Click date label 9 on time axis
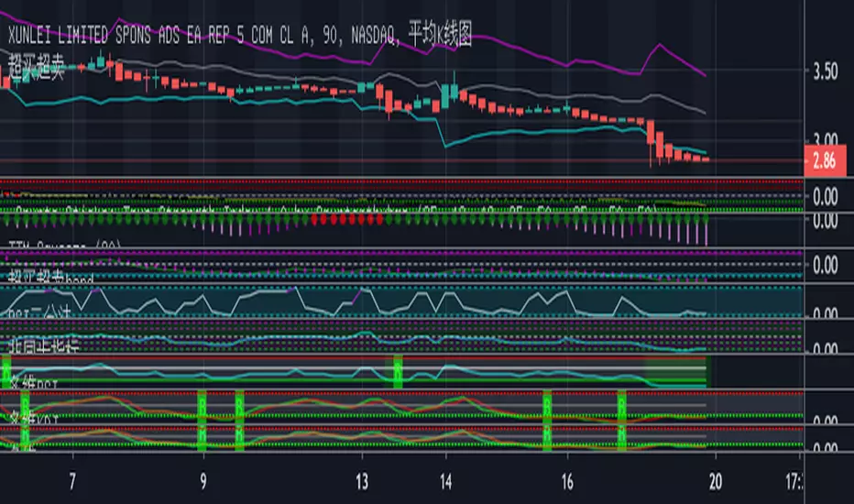Viewport: 854px width, 504px height. coord(204,482)
